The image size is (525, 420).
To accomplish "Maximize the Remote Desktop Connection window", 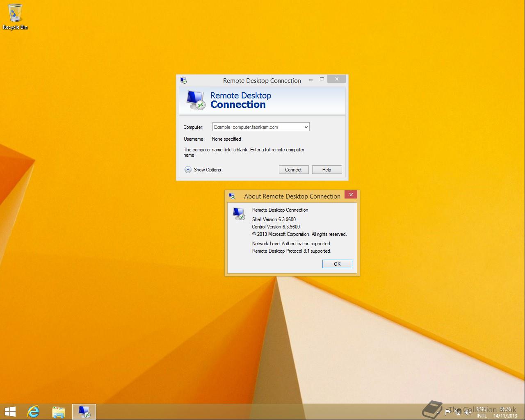I will (x=322, y=79).
